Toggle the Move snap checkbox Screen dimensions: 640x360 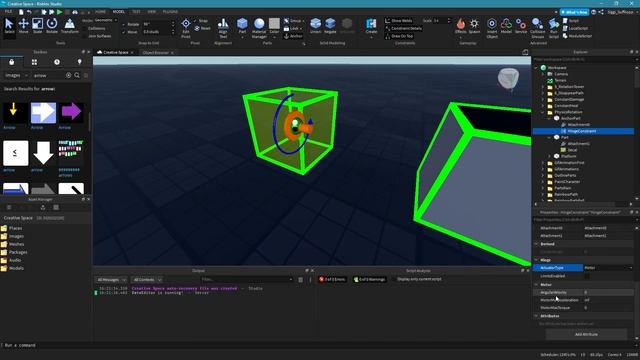click(x=124, y=32)
